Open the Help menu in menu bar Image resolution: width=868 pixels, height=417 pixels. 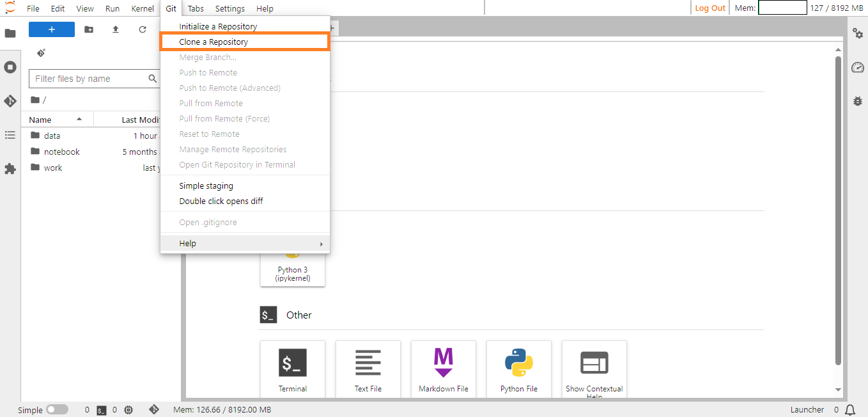tap(265, 8)
